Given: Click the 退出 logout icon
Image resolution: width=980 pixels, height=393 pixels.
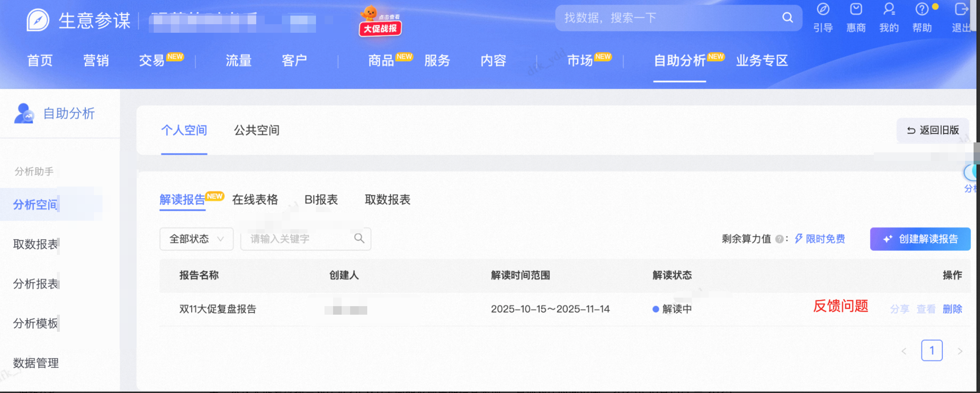Looking at the screenshot, I should point(961,9).
